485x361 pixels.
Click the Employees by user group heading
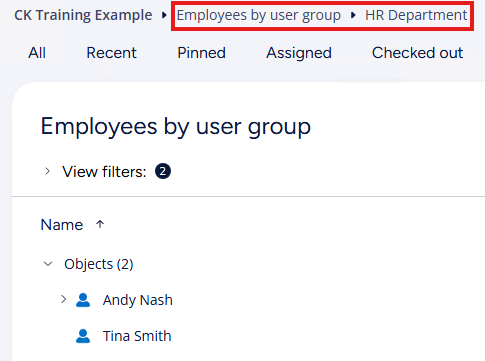coord(176,127)
